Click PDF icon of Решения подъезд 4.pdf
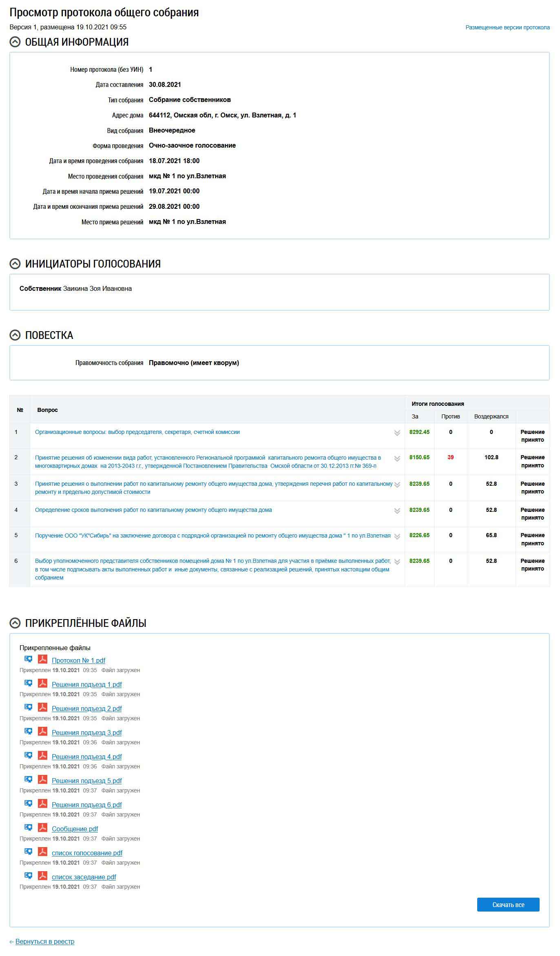The width and height of the screenshot is (560, 956). pyautogui.click(x=43, y=755)
